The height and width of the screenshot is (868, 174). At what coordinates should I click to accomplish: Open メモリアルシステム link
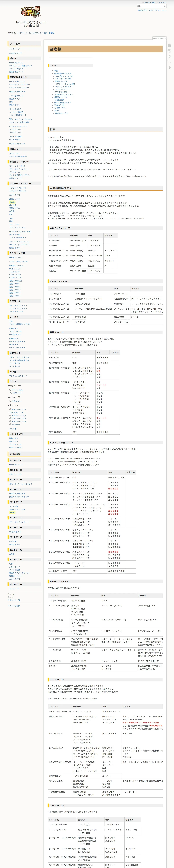tap(17, 227)
